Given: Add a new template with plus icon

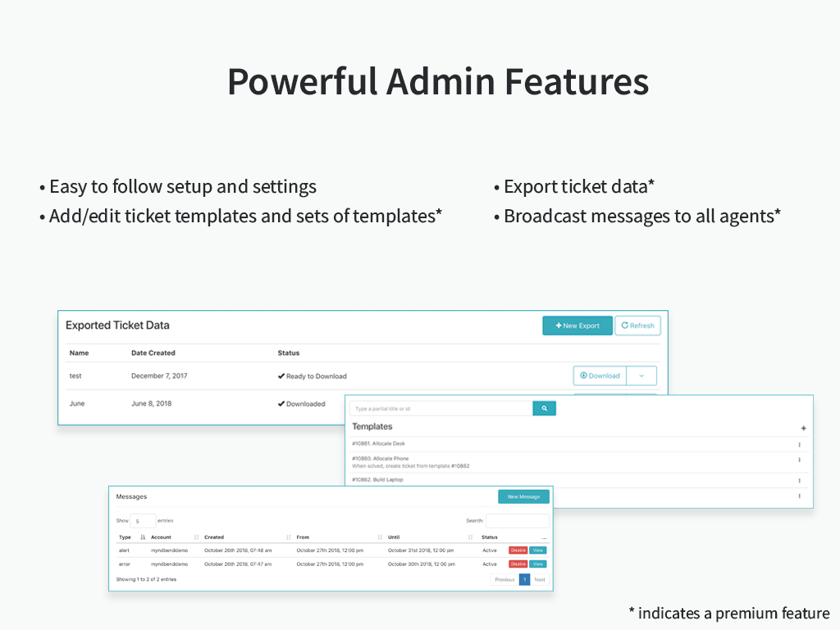Looking at the screenshot, I should [803, 428].
